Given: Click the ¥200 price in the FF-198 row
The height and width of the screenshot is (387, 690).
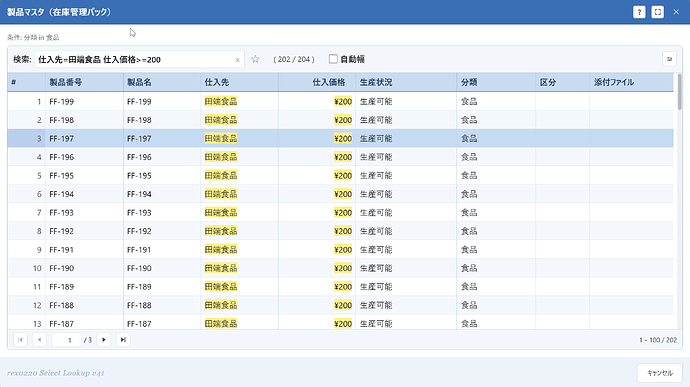Looking at the screenshot, I should tap(343, 120).
